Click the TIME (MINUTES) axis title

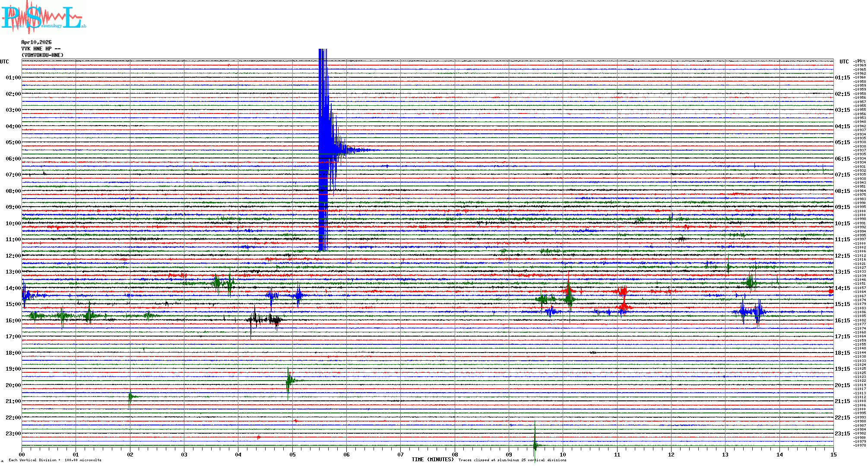(x=433, y=460)
